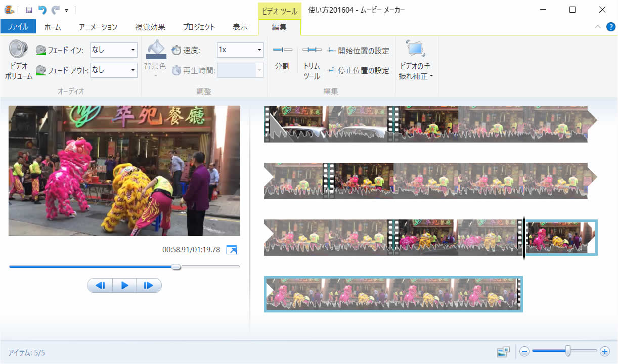618x364 pixels.
Task: Open the トリム ツール trim tool
Action: pos(312,50)
